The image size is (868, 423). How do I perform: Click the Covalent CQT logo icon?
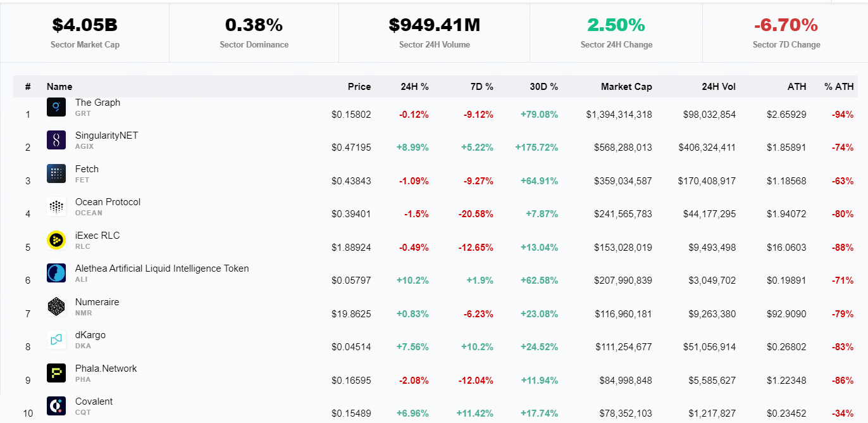[x=56, y=406]
